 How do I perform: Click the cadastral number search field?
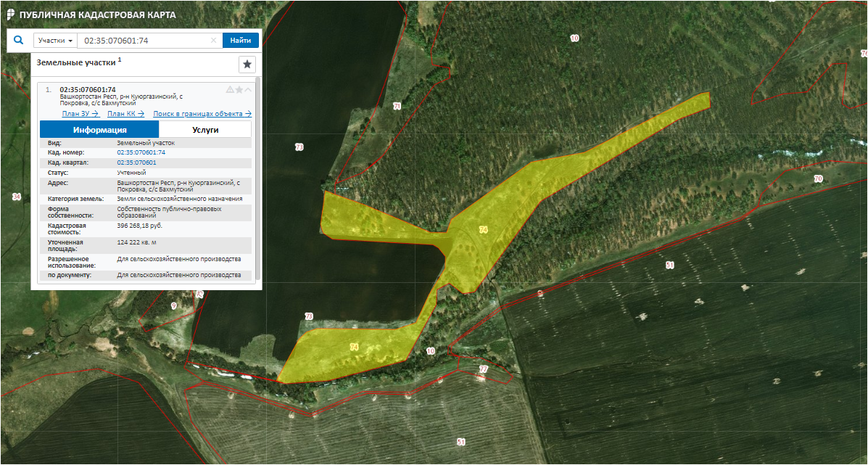144,41
